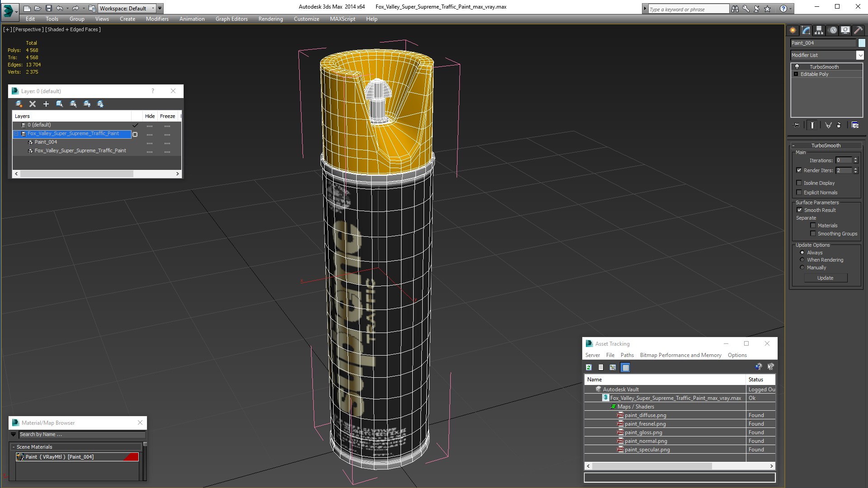868x488 pixels.
Task: Switch to the Hierarchy command panel
Action: [x=819, y=30]
